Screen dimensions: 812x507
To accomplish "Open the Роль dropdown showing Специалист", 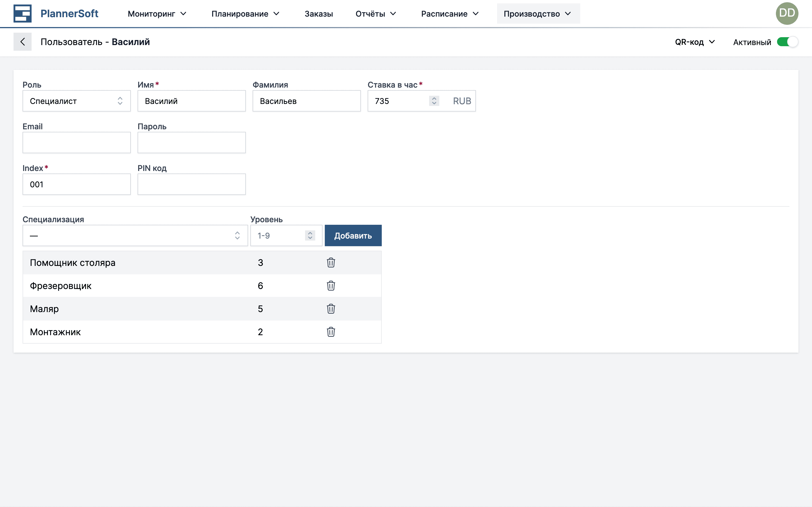I will [x=76, y=101].
